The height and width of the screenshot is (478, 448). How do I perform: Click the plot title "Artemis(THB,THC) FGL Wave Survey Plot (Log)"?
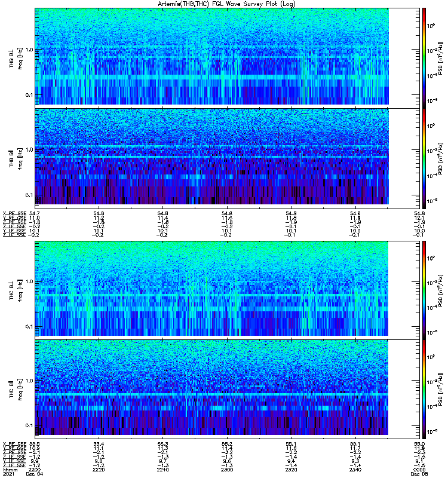point(226,4)
